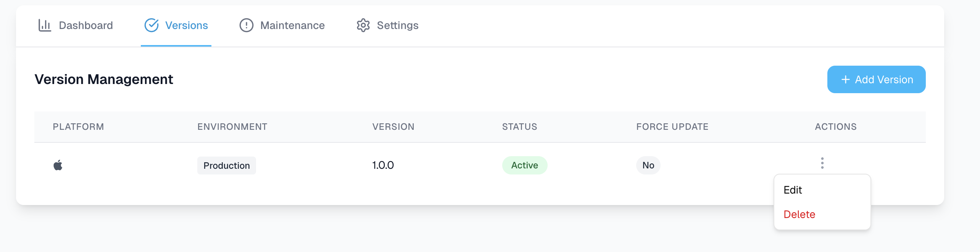Click the Settings gear icon

363,26
